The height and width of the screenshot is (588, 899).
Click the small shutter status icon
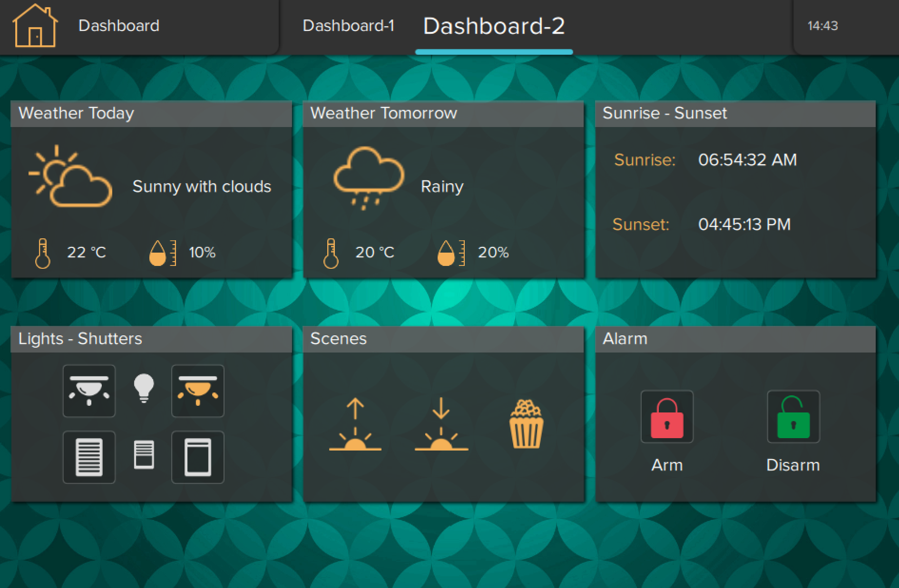click(144, 455)
